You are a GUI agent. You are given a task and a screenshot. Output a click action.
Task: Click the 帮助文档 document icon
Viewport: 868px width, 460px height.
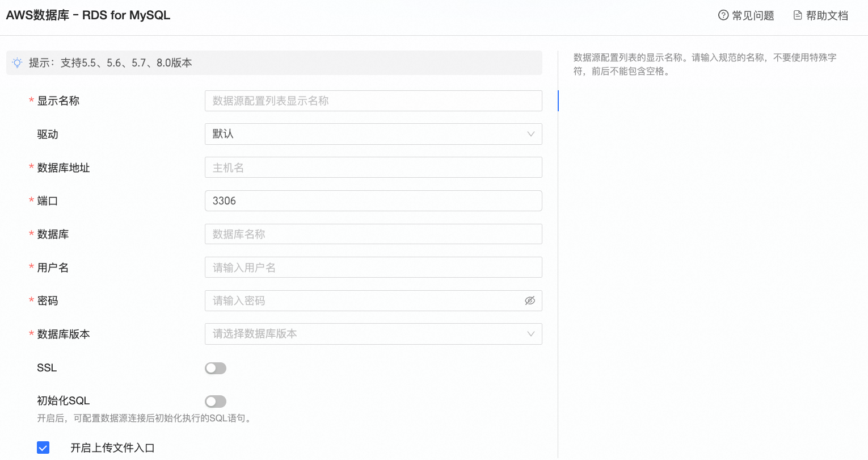[x=798, y=15]
